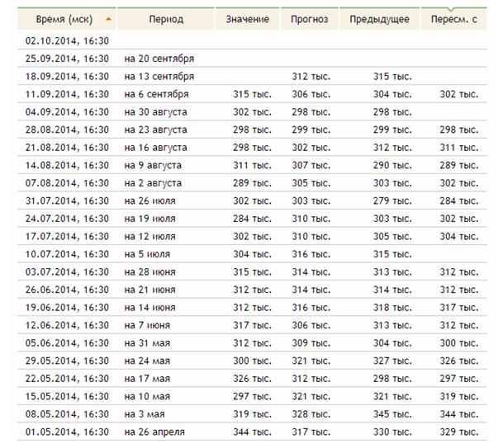Select the на 13 сентября period cell
The height and width of the screenshot is (448, 503).
pyautogui.click(x=159, y=76)
